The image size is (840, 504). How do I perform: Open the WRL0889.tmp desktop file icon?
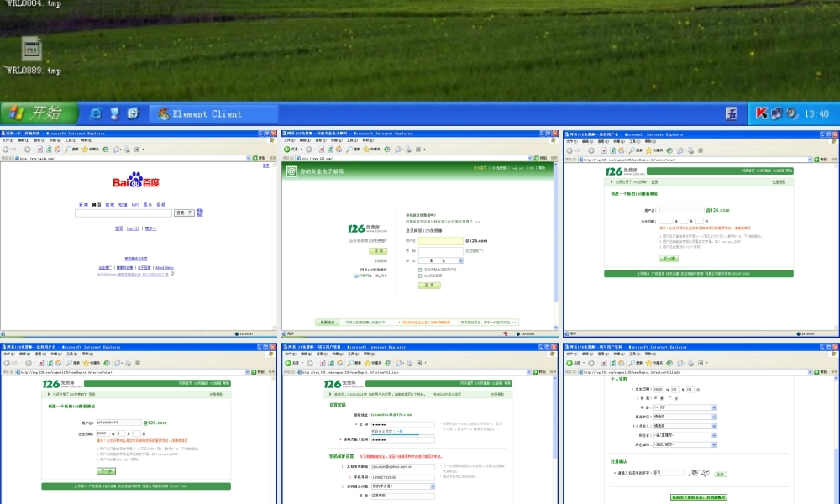32,49
